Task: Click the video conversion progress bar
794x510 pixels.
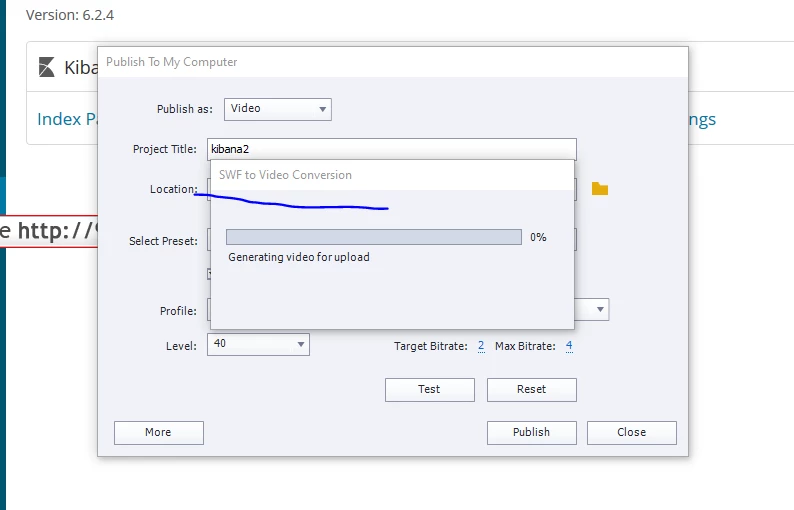Action: point(374,237)
